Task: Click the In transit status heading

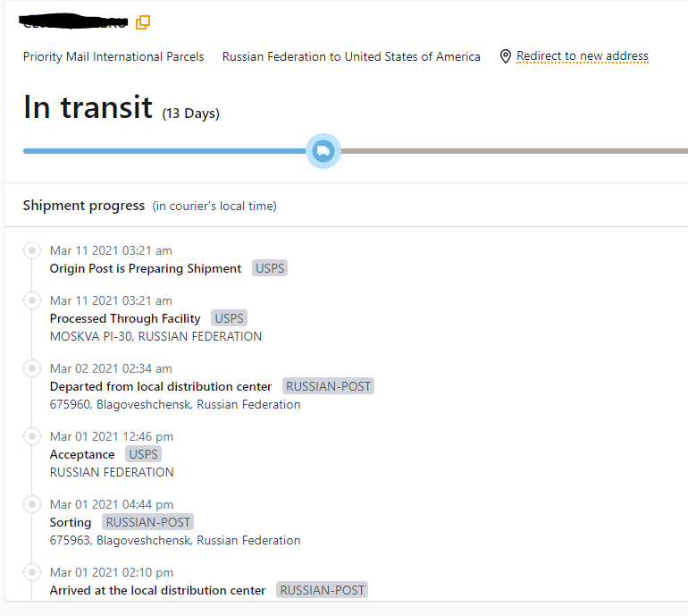Action: click(88, 107)
